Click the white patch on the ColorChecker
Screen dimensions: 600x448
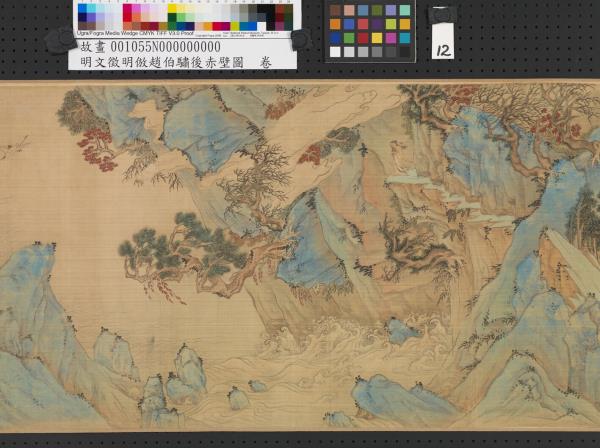tap(336, 52)
